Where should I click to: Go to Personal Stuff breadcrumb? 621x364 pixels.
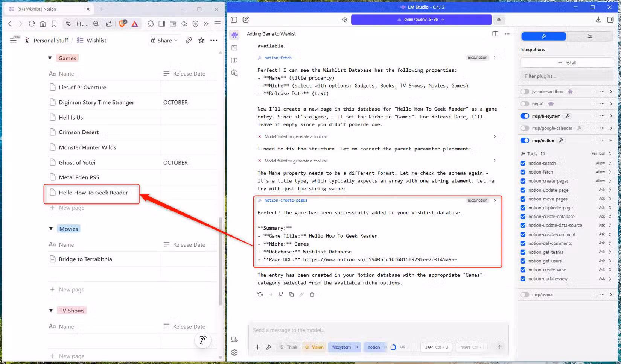coord(51,41)
